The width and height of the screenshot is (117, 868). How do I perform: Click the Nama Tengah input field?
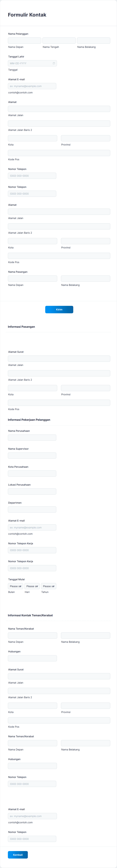tap(59, 40)
